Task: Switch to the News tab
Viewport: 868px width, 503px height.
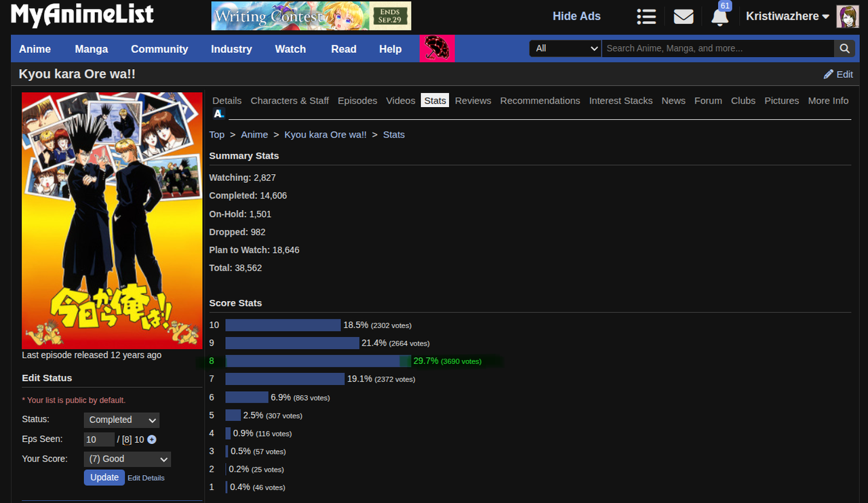Action: pyautogui.click(x=673, y=100)
